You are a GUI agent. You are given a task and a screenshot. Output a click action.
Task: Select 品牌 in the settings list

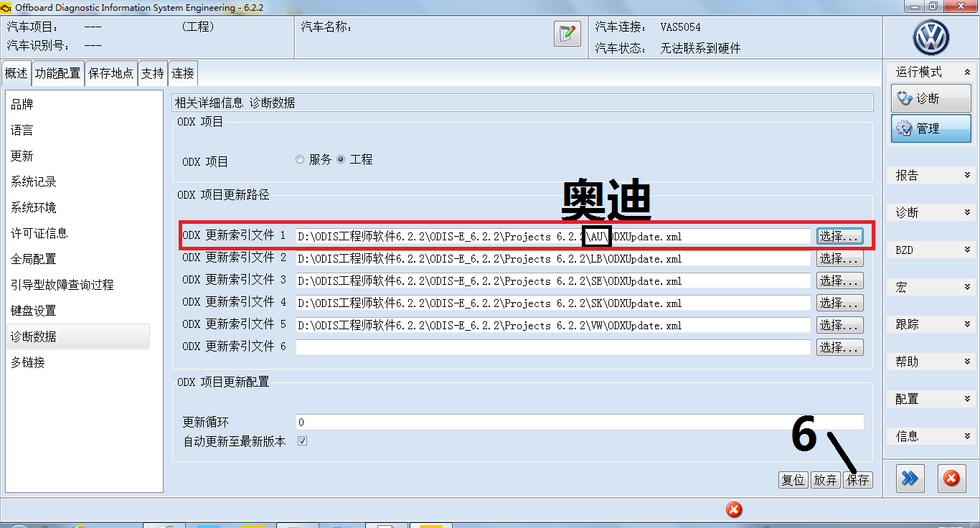[78, 105]
